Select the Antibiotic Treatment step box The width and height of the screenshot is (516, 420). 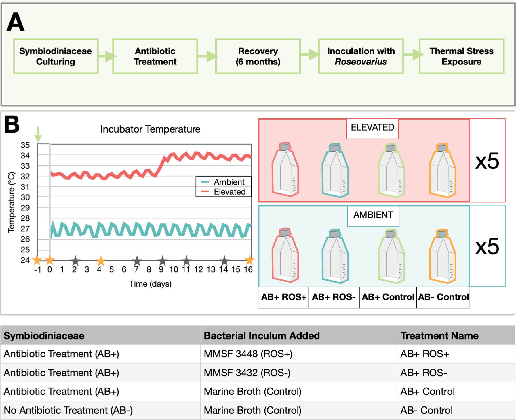155,56
